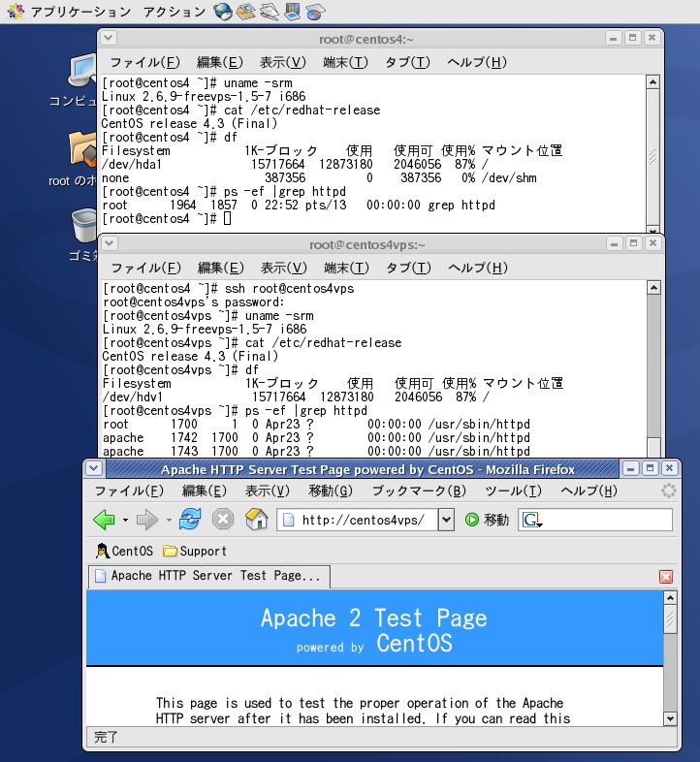
Task: Open CentOS bookmark in bookmarks toolbar
Action: (125, 551)
